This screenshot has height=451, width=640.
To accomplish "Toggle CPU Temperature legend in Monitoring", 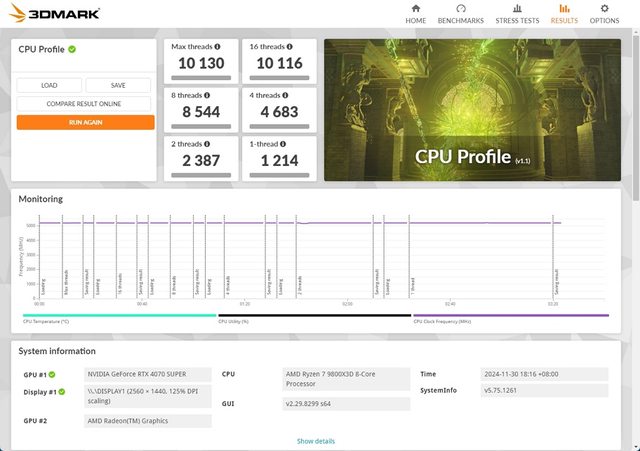I will (115, 316).
